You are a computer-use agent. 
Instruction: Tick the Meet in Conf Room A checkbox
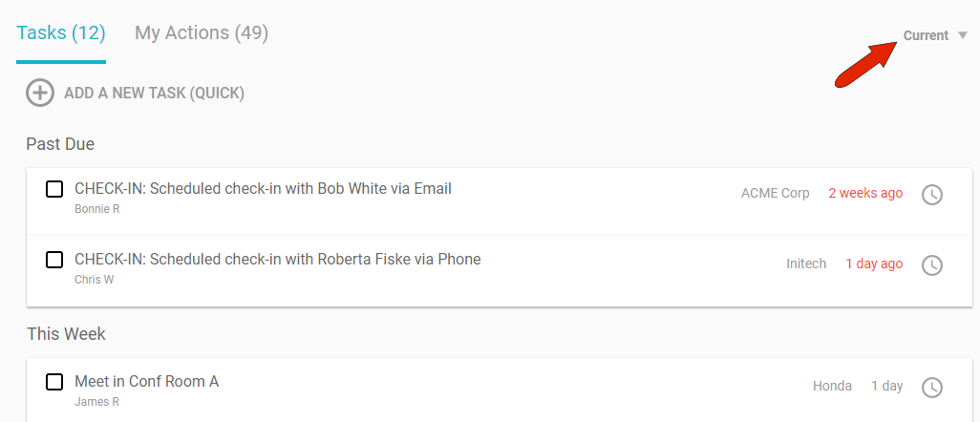click(x=55, y=382)
